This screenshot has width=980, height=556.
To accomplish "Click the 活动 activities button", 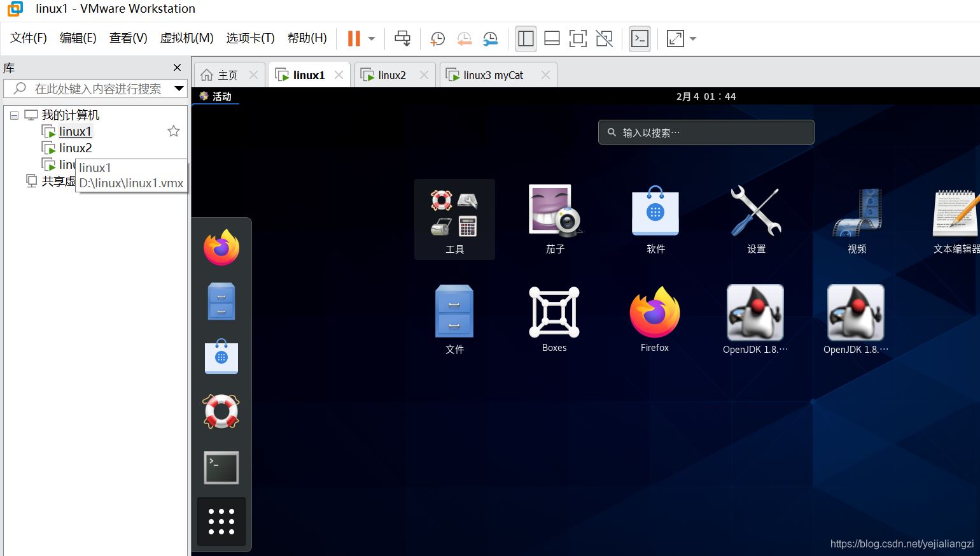I will pyautogui.click(x=216, y=96).
